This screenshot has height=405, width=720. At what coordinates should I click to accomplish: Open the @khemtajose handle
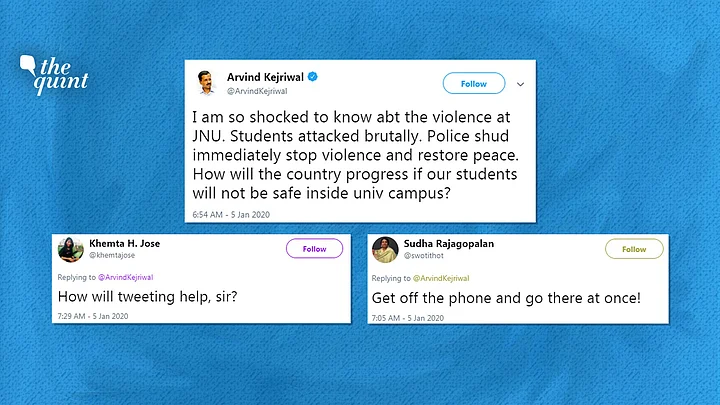112,255
